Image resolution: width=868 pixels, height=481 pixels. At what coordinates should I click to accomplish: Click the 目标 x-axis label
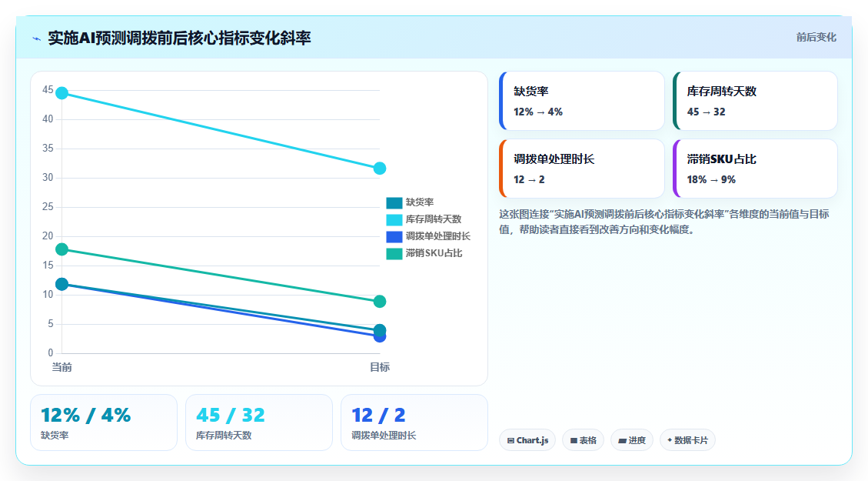pos(380,367)
